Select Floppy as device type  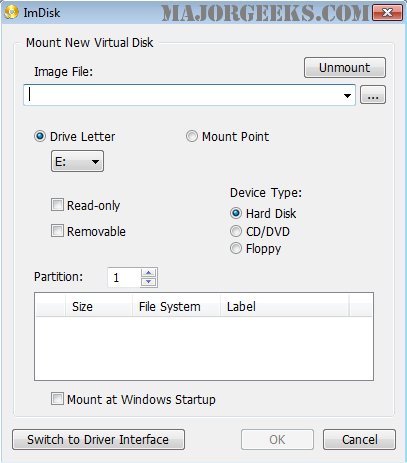click(236, 248)
